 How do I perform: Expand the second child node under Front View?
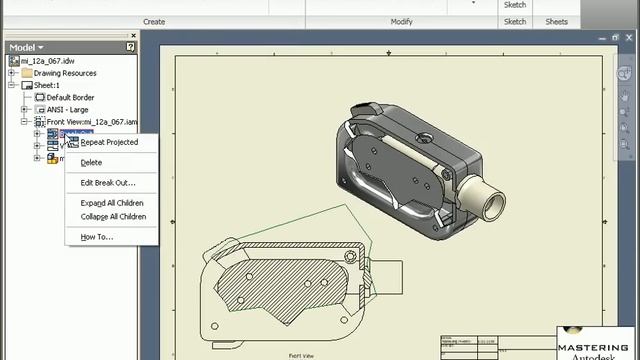(x=37, y=146)
